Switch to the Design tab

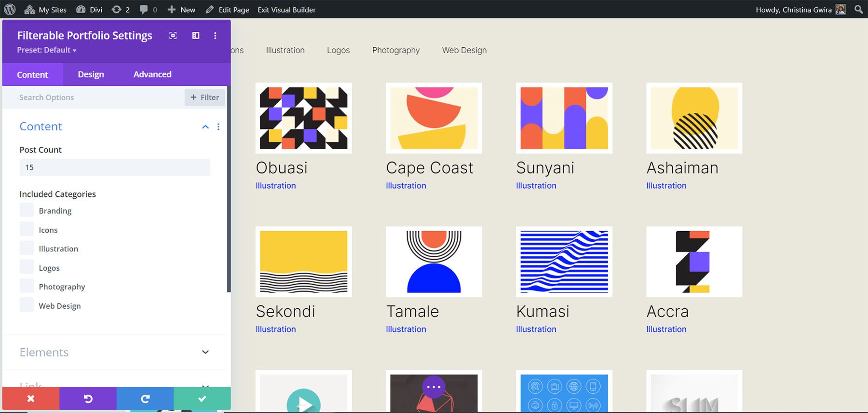pos(91,74)
